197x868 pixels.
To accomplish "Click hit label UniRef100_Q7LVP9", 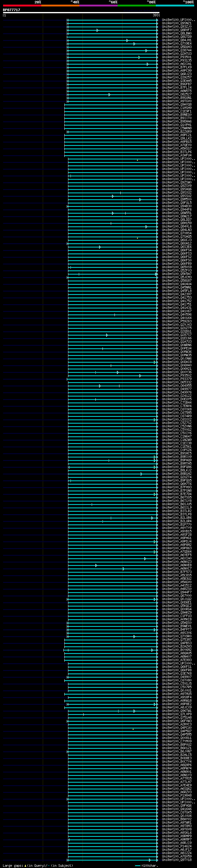I will 177,714.
